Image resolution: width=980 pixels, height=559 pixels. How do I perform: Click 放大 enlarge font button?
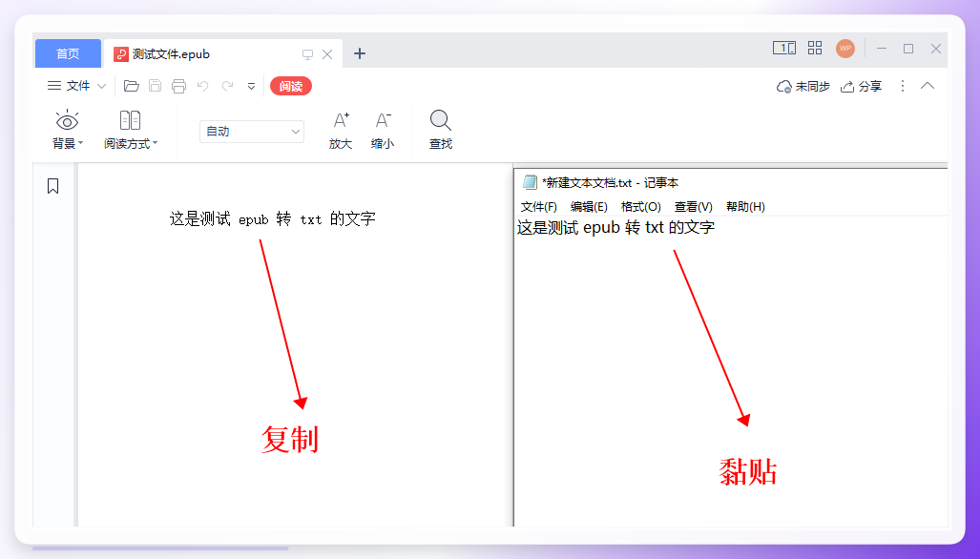coord(341,131)
